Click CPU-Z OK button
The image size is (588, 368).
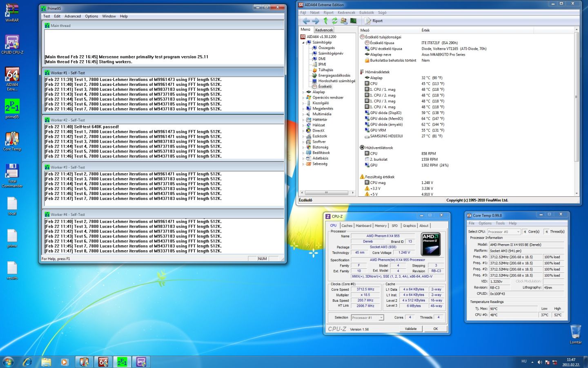point(436,329)
